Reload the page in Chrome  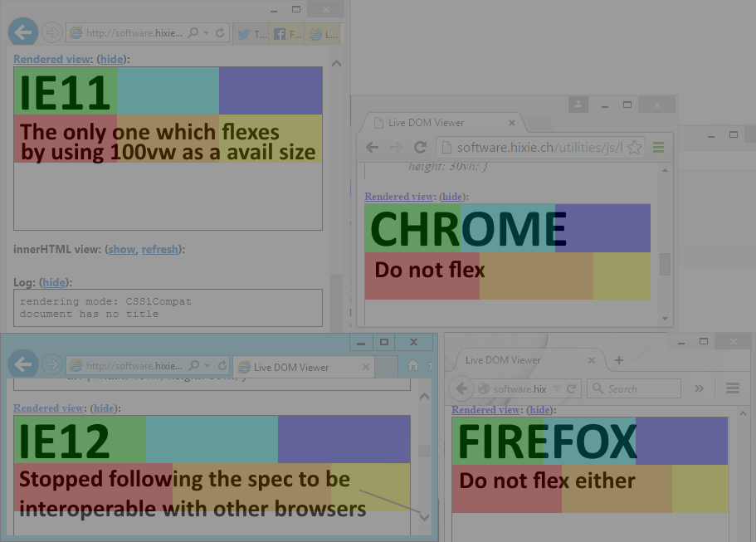tap(421, 147)
